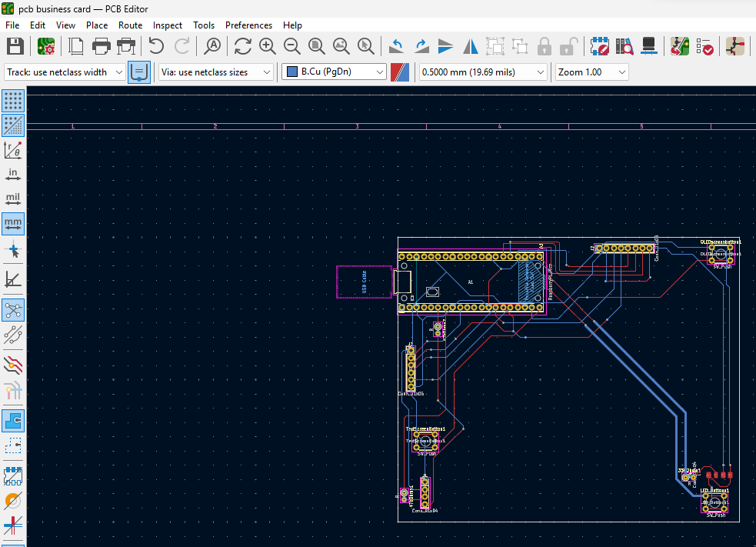Open Board Setup from the toolbar
Screen dimensions: 756x547
[45, 46]
